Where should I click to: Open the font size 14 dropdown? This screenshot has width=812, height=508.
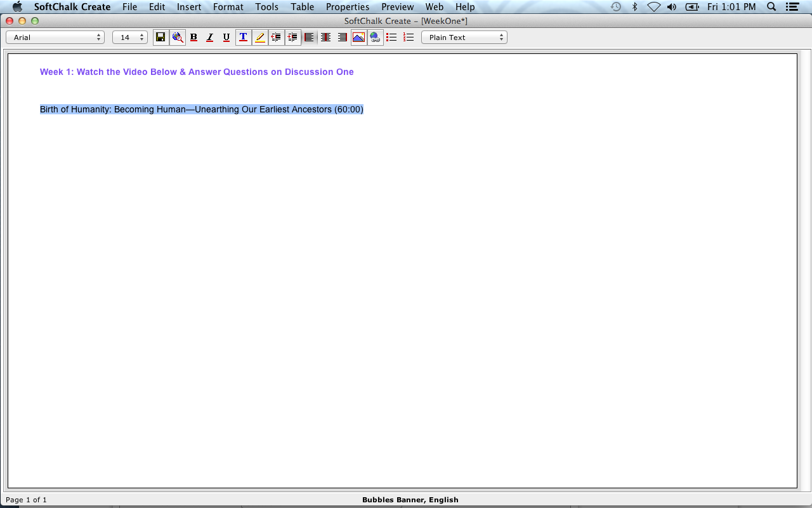coord(130,37)
